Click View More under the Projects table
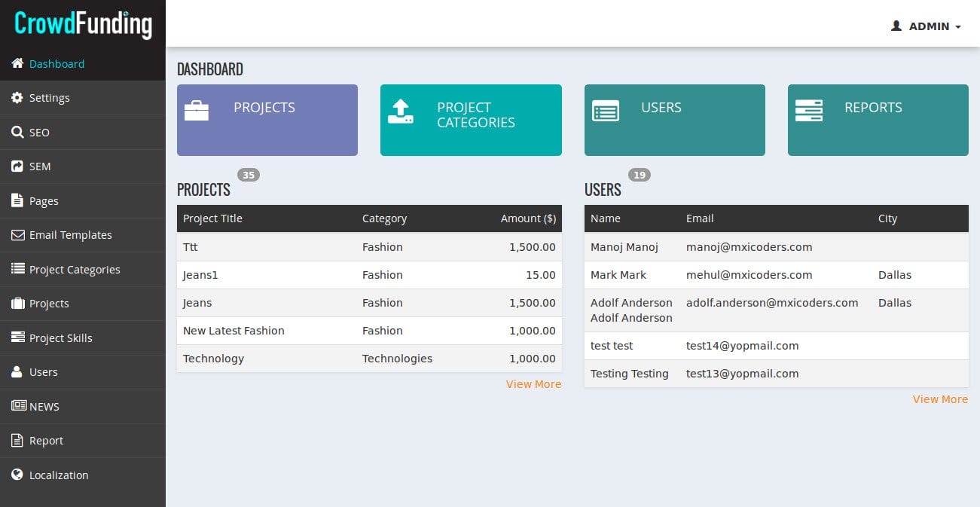 [x=533, y=384]
